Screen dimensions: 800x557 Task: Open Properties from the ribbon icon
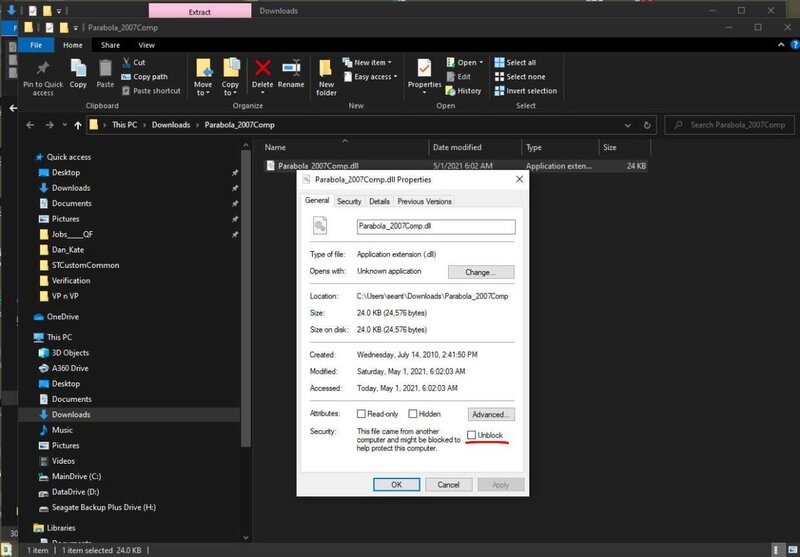[424, 70]
